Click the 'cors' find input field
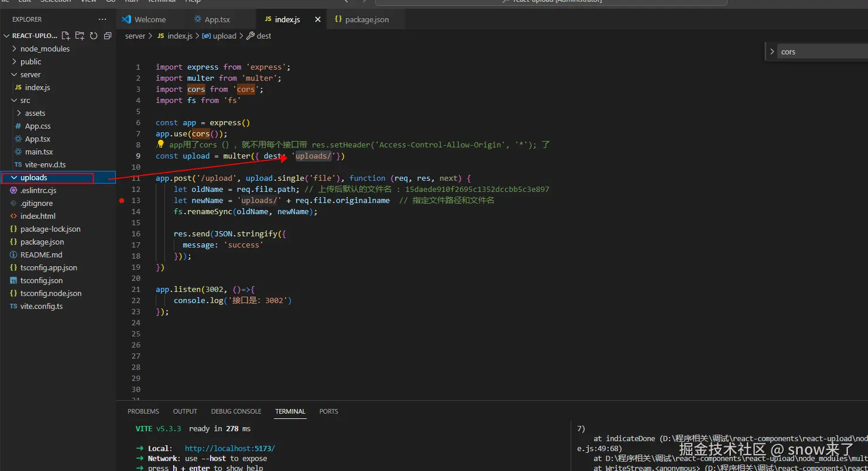 [x=819, y=51]
